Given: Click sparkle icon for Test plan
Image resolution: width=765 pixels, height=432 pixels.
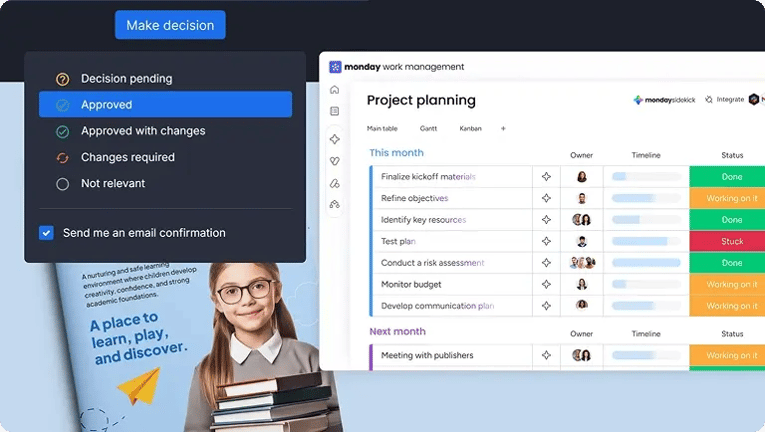Looking at the screenshot, I should pos(546,241).
